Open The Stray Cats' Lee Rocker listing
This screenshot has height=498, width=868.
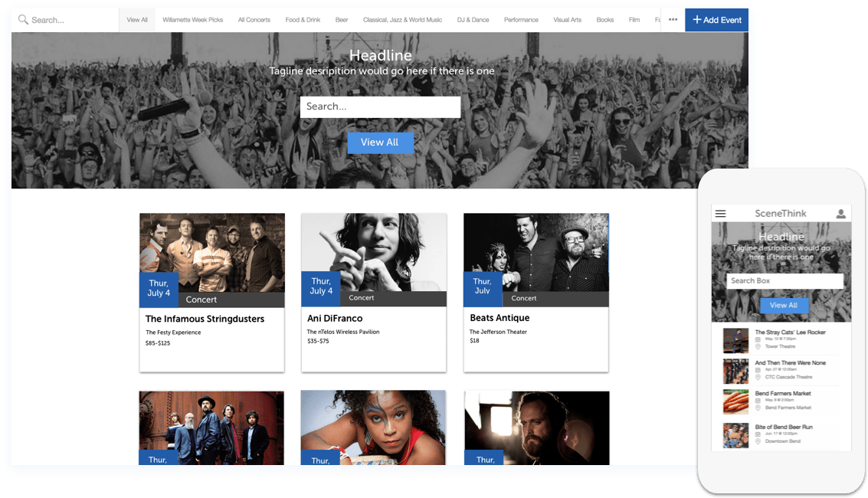(x=782, y=339)
